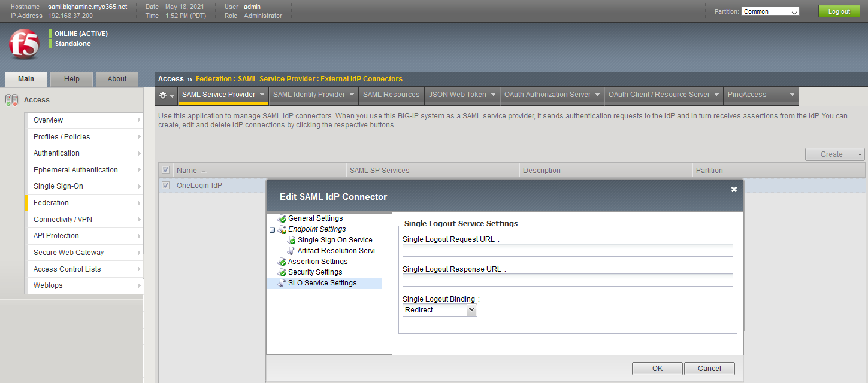The image size is (868, 383).
Task: Click the Cancel button
Action: click(709, 369)
